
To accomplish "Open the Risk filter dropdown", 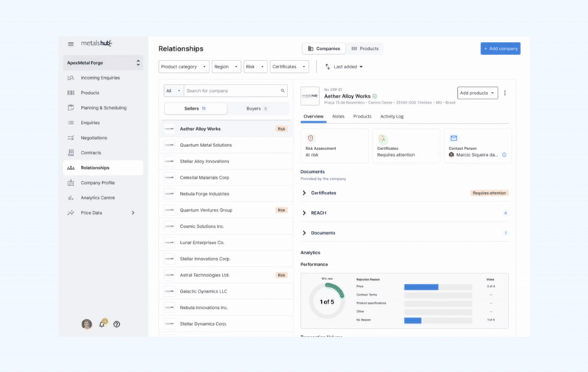I will pos(255,67).
